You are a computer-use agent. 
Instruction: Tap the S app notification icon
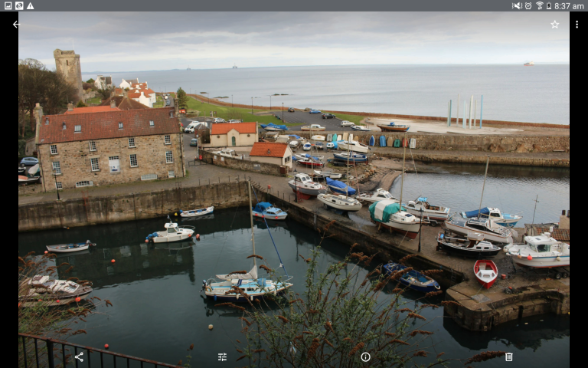pos(19,5)
